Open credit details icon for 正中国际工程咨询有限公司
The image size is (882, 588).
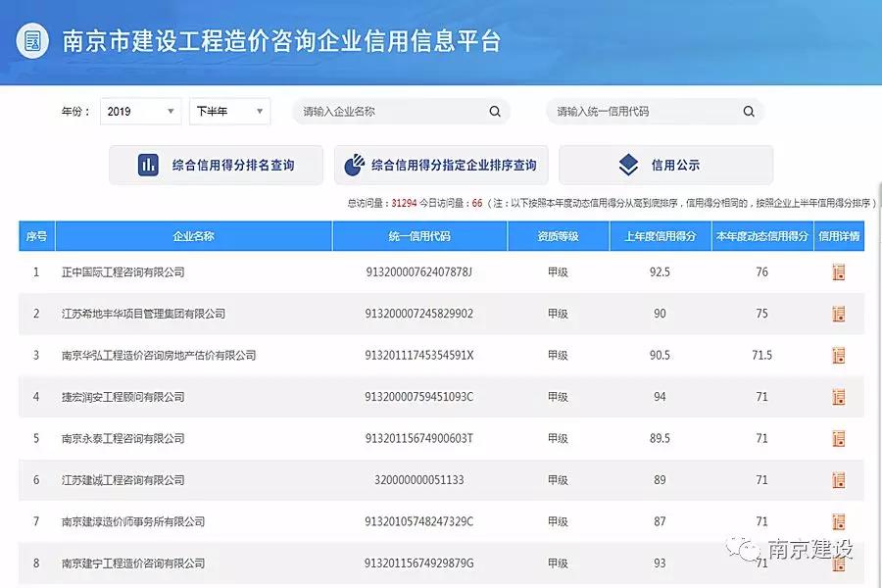click(838, 272)
